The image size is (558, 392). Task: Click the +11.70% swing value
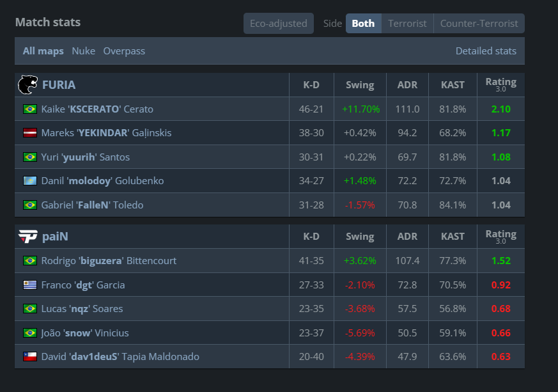(361, 109)
